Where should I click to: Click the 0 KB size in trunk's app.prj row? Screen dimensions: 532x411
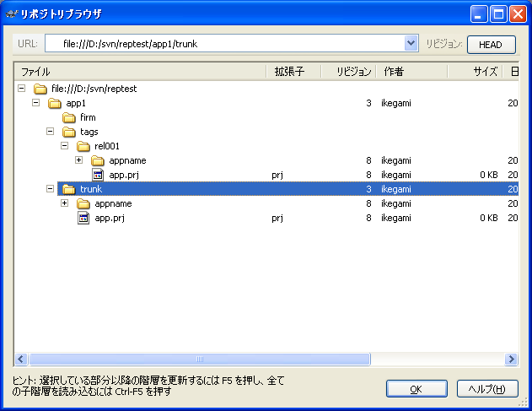[489, 218]
